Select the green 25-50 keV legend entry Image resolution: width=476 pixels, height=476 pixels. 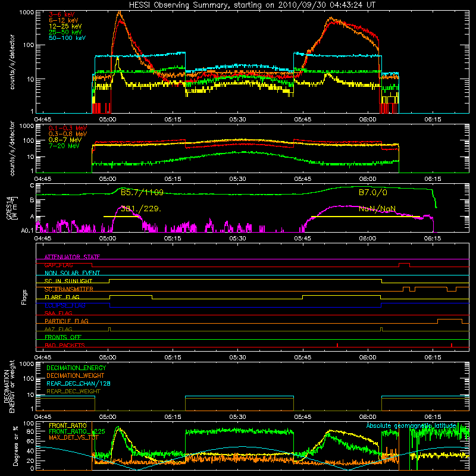tap(65, 32)
